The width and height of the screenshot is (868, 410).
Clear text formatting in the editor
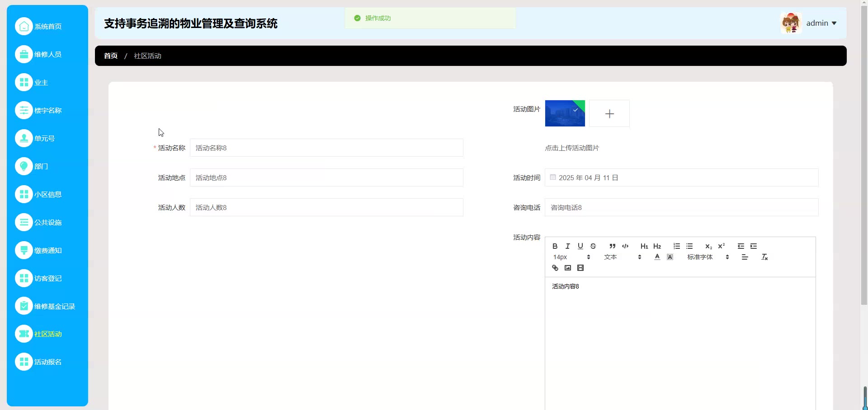[764, 257]
